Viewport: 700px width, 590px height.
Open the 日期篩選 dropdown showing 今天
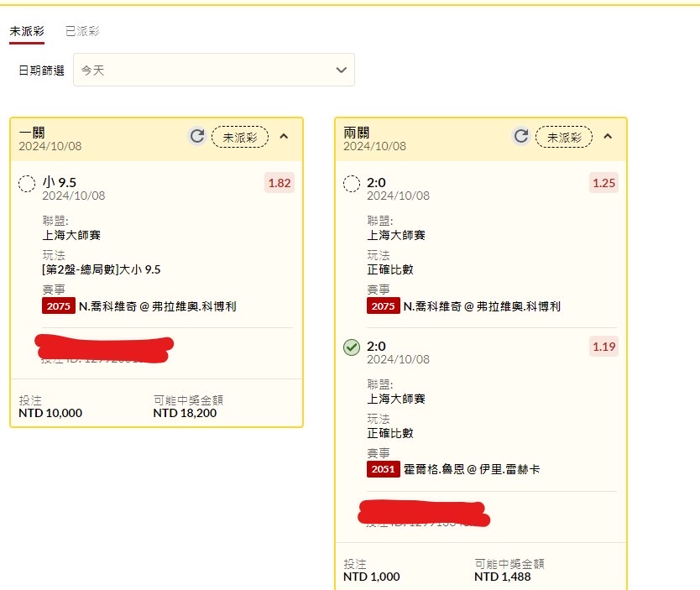[214, 70]
